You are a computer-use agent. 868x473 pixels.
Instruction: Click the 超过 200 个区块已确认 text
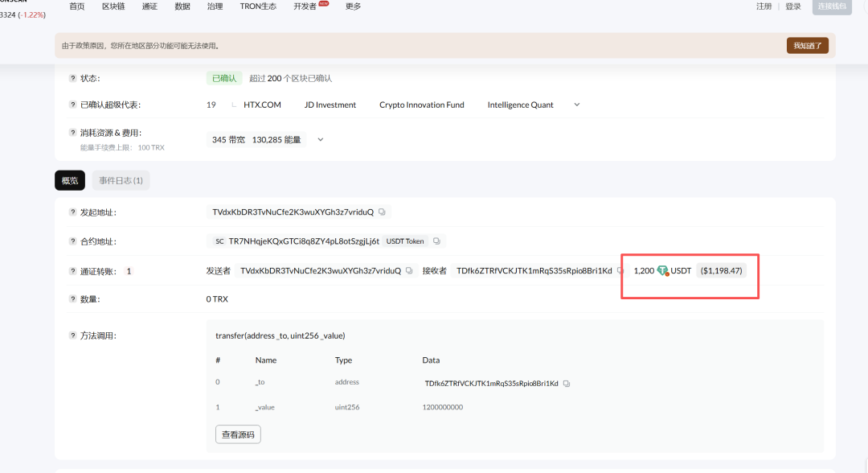click(x=291, y=78)
